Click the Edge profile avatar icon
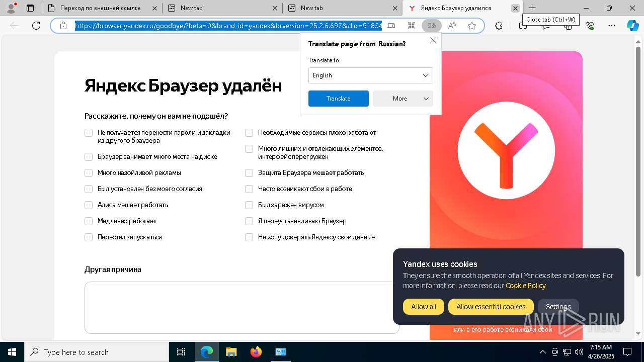The image size is (644, 362). [x=11, y=8]
